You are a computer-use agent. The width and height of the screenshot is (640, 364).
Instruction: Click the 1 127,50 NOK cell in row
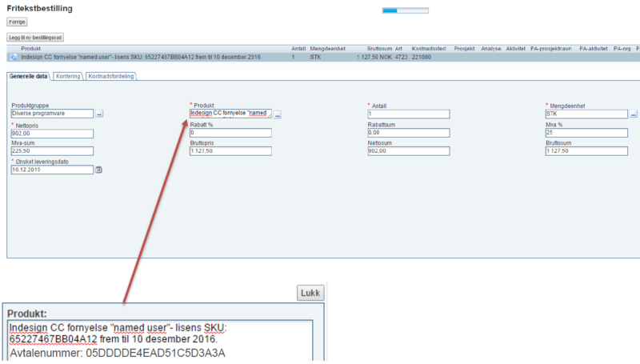pyautogui.click(x=374, y=57)
